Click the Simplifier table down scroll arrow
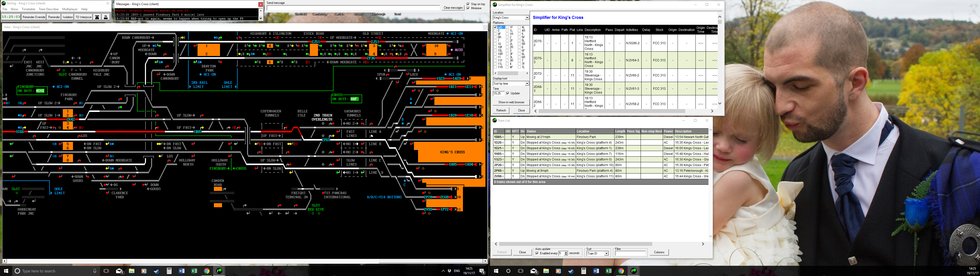The height and width of the screenshot is (276, 980). [x=720, y=103]
